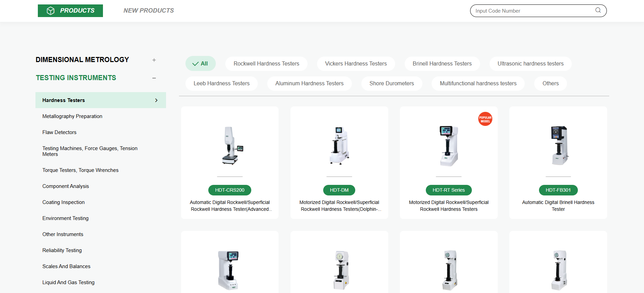The width and height of the screenshot is (644, 293).
Task: Select the Others filter chip
Action: (x=550, y=84)
